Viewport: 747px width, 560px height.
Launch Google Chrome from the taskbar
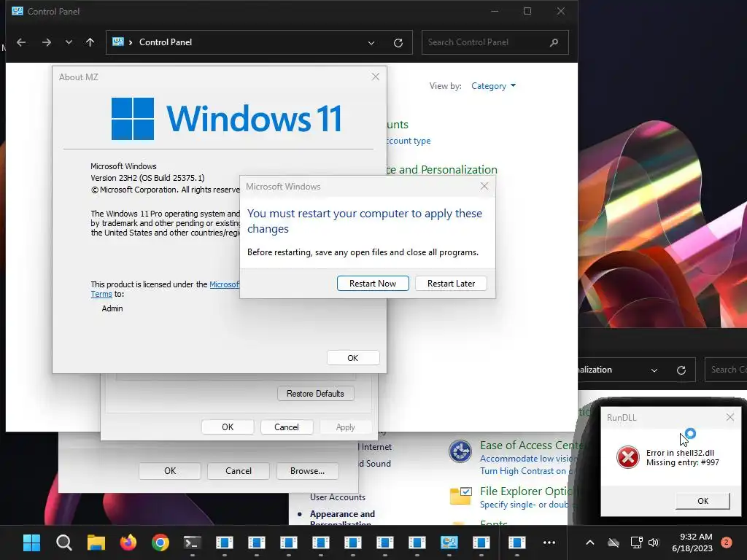click(160, 542)
